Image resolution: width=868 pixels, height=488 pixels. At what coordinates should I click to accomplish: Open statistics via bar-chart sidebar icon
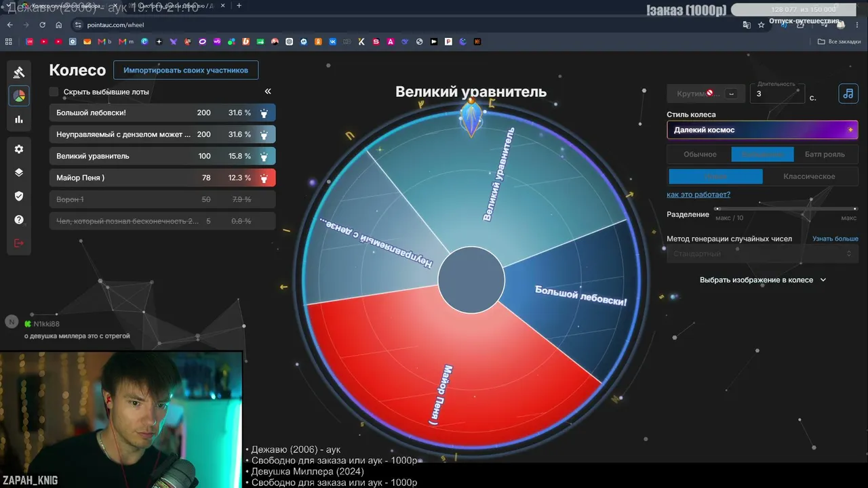tap(19, 120)
